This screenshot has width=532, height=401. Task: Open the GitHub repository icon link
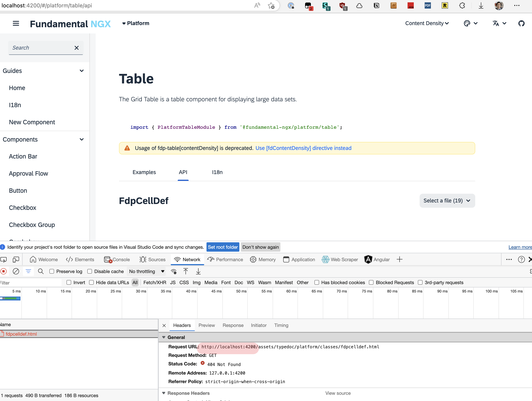[x=521, y=23]
